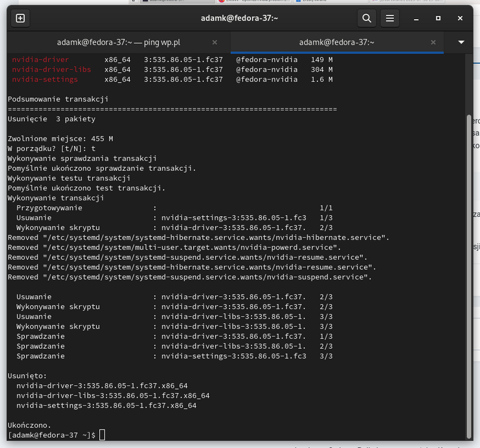Click the red 'nvidia-driver-libs' package name
480x448 pixels.
(51, 69)
